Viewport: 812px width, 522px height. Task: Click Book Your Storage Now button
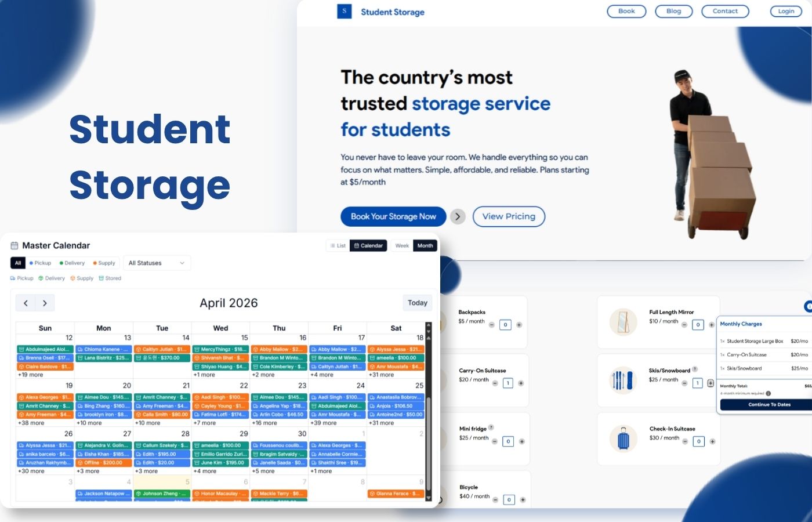pyautogui.click(x=393, y=216)
